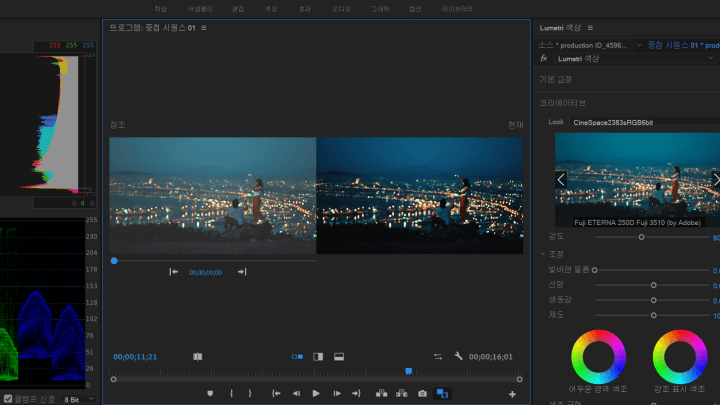Switch to 캡션 workspace tab
Image resolution: width=720 pixels, height=405 pixels.
[415, 9]
